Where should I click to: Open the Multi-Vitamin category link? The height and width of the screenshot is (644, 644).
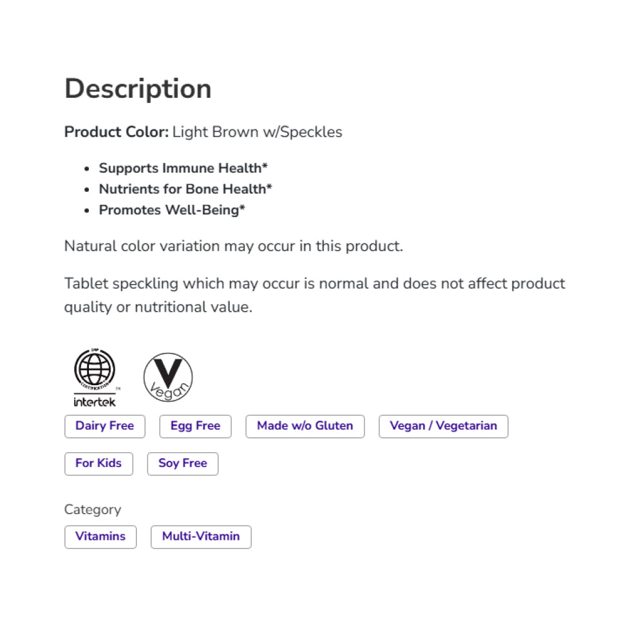(x=201, y=537)
